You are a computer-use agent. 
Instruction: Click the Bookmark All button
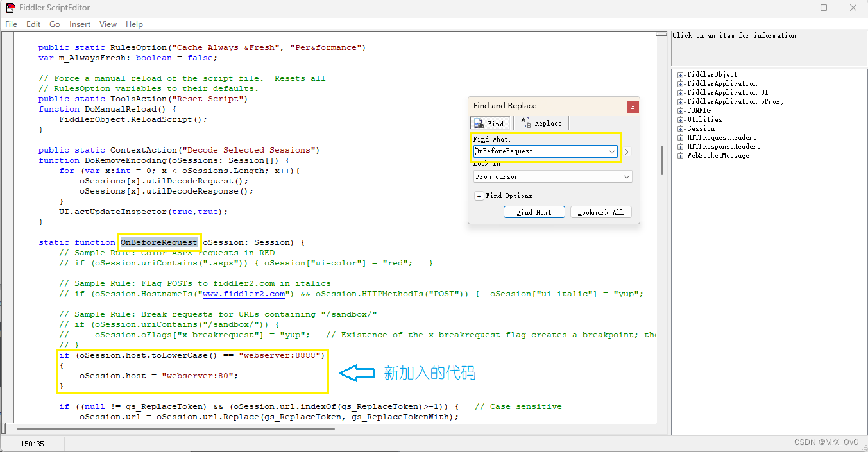tap(600, 212)
